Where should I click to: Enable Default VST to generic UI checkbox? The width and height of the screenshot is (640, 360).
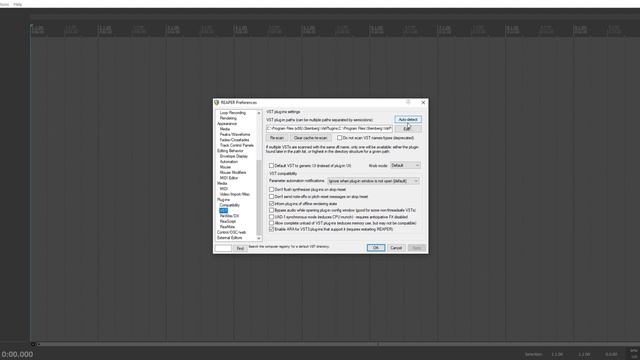point(271,166)
